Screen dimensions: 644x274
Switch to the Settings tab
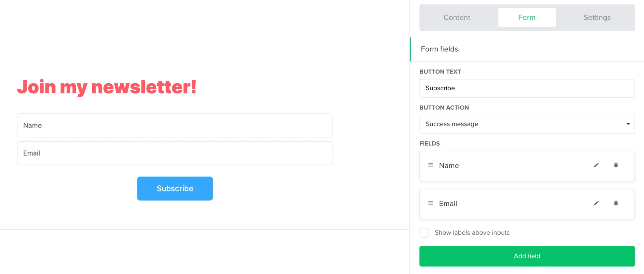point(597,18)
